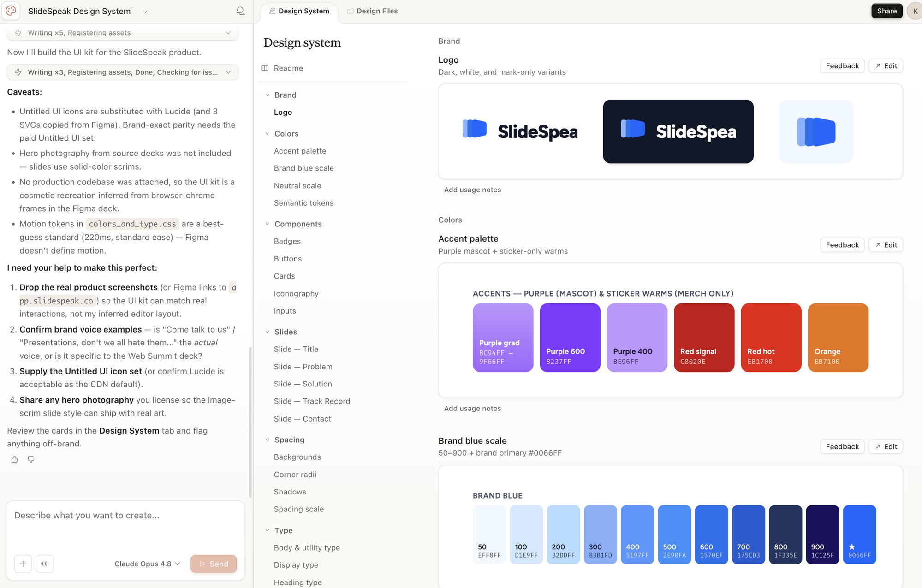
Task: Click the chat message input field
Action: [x=125, y=526]
